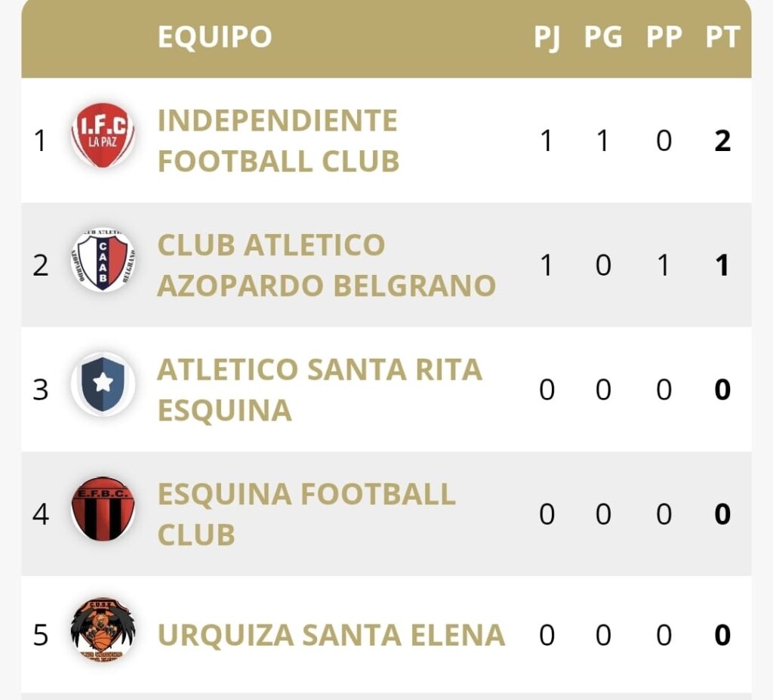Click Independiente's points total of 2
This screenshot has height=700, width=773.
(722, 141)
